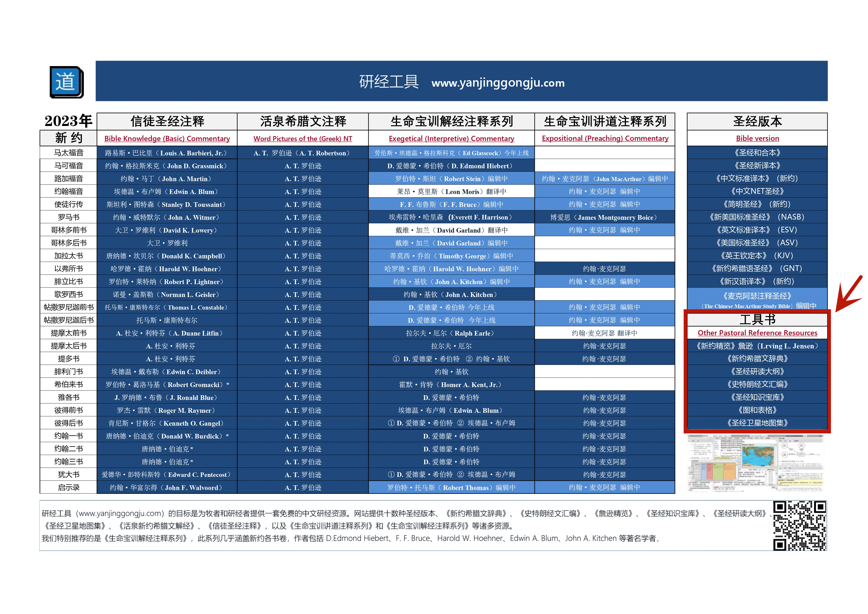868x614 pixels.
Task: Select the 罗马书 row label
Action: coord(69,217)
